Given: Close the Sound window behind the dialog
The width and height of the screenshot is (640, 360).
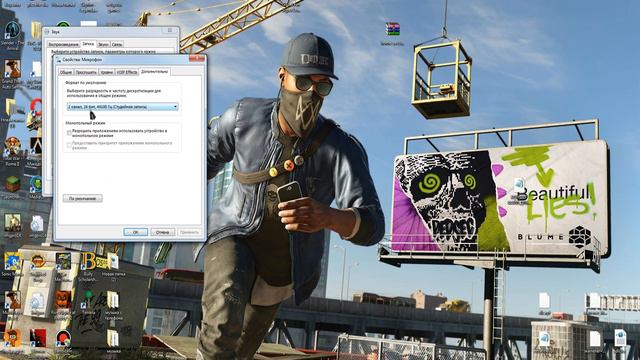Looking at the screenshot, I should pos(170,31).
